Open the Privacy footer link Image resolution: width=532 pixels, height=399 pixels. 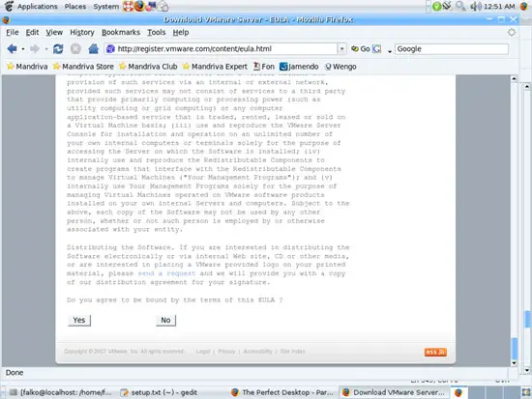pyautogui.click(x=226, y=352)
